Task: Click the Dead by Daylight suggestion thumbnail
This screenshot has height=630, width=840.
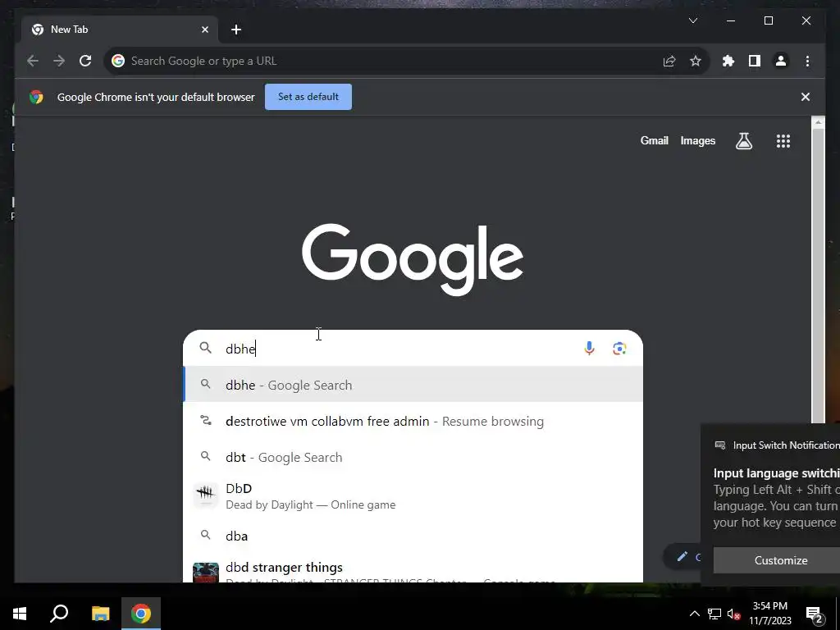Action: [x=206, y=495]
